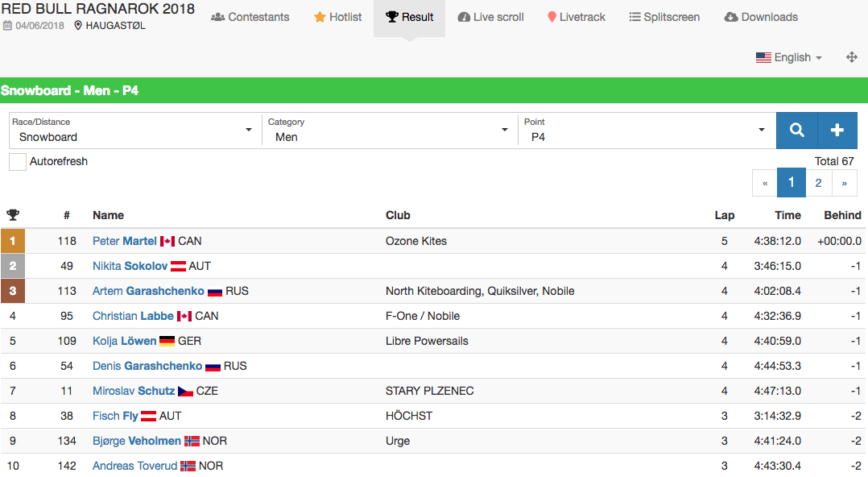Expand the Category Men dropdown

[x=390, y=131]
